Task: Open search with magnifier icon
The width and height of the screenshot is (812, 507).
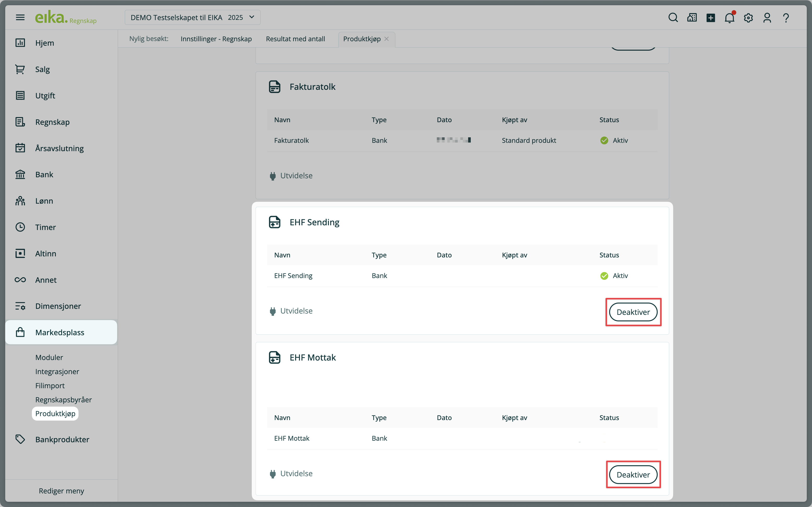Action: pyautogui.click(x=673, y=17)
